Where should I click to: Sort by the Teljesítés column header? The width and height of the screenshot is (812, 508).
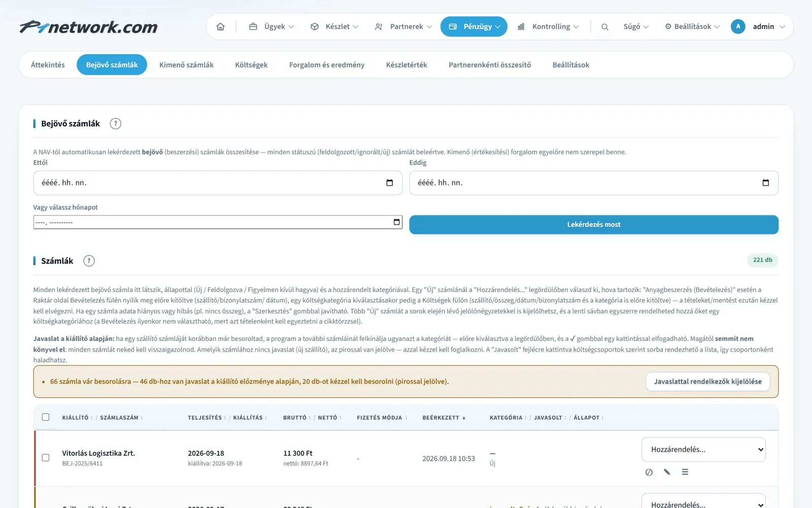click(x=207, y=418)
